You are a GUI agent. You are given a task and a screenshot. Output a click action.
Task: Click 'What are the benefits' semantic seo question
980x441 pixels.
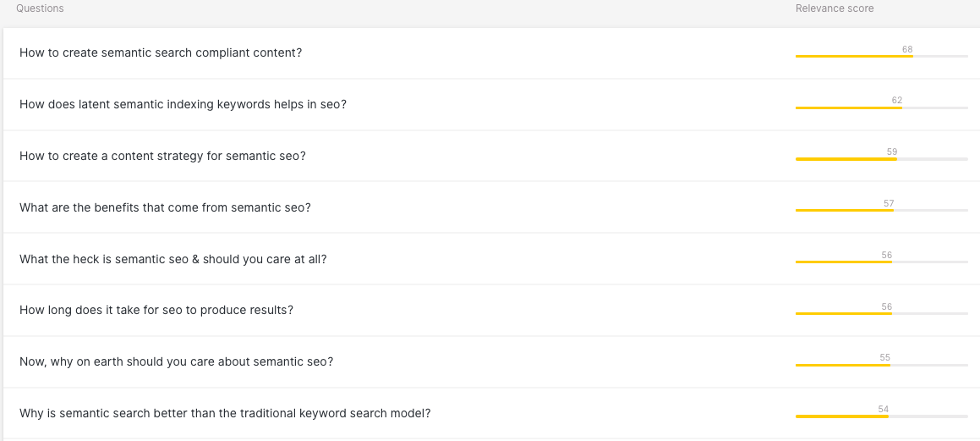click(165, 207)
